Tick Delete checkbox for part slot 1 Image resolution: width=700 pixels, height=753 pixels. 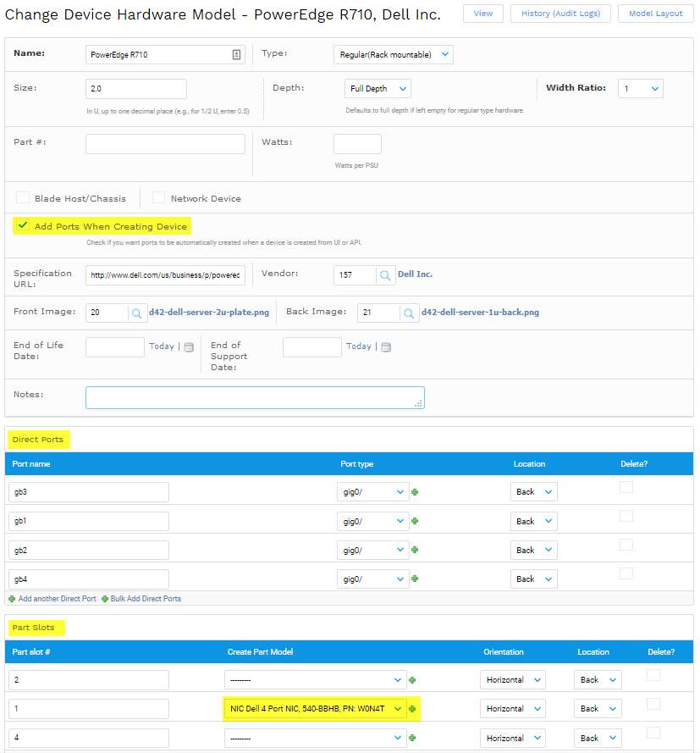pyautogui.click(x=653, y=704)
